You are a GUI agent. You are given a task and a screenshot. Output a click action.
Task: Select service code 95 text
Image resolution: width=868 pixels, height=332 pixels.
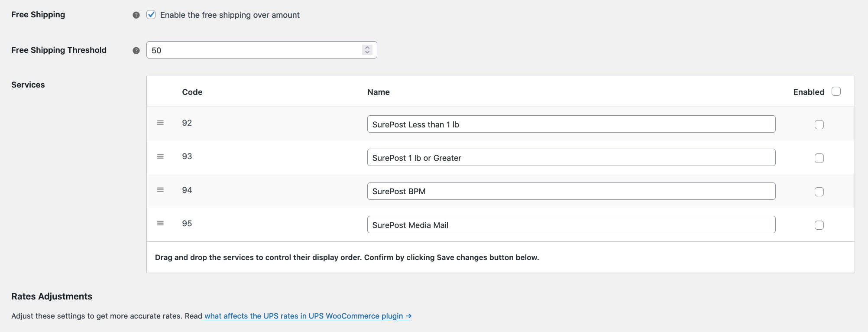(x=187, y=223)
